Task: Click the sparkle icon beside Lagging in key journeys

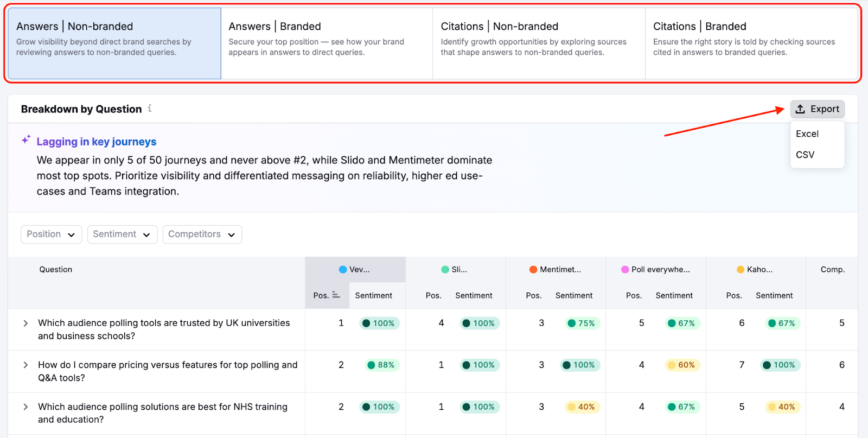Action: click(x=26, y=140)
